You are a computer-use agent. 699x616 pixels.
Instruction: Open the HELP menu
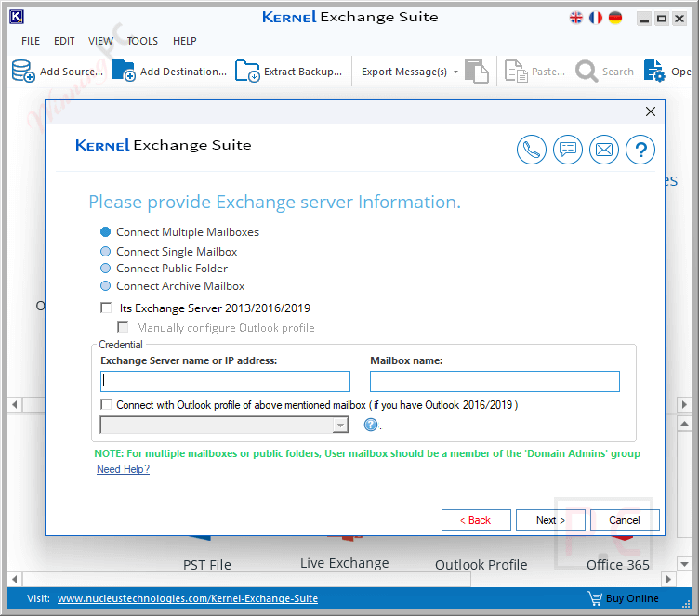point(185,41)
